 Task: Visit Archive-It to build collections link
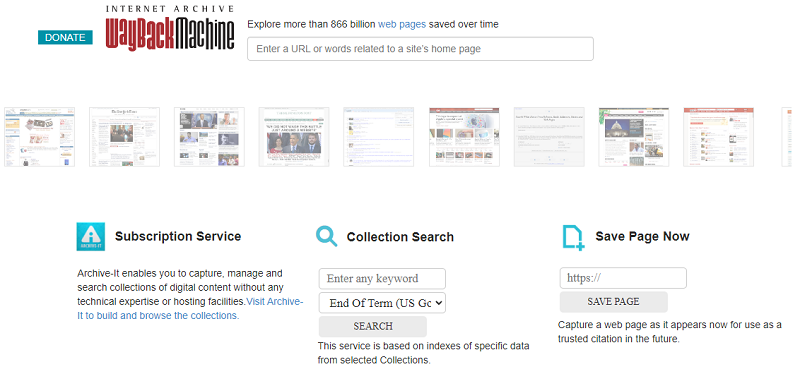(x=190, y=308)
